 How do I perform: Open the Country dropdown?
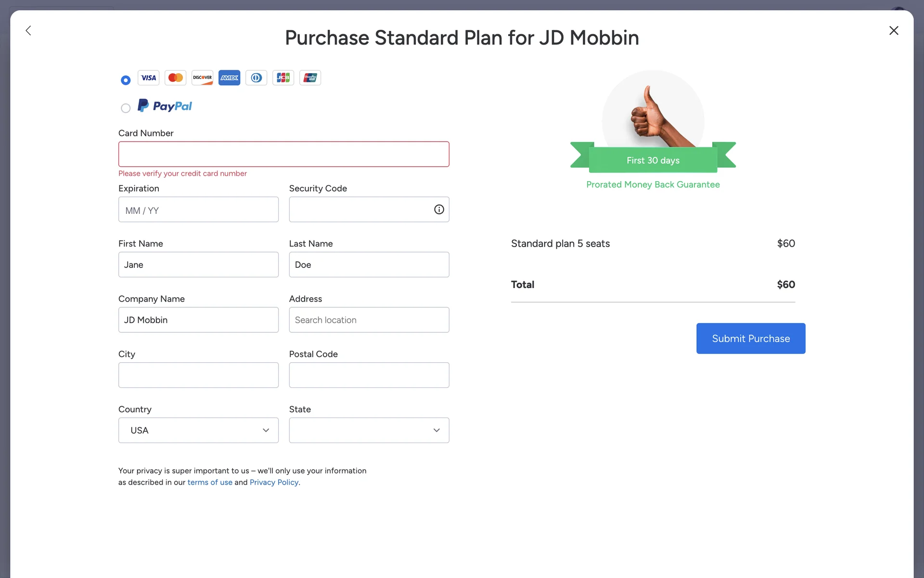pyautogui.click(x=198, y=430)
